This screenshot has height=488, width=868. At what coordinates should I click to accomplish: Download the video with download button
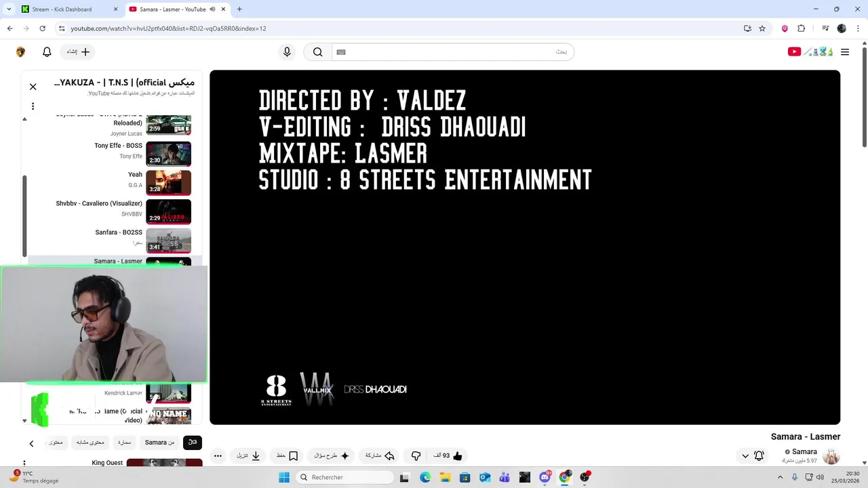[x=248, y=456]
